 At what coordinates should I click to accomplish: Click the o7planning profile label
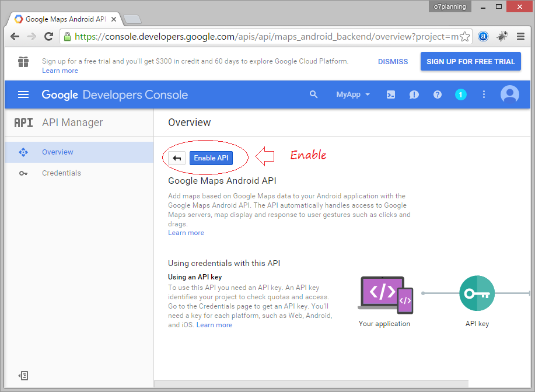450,6
